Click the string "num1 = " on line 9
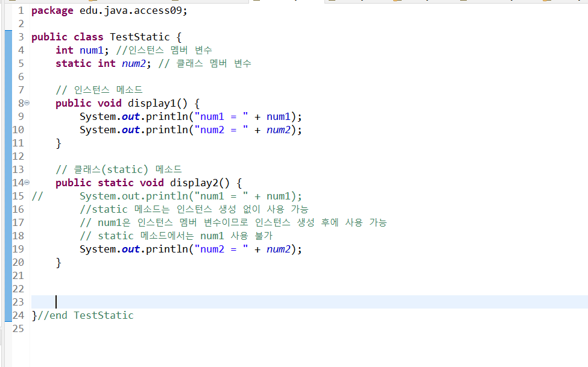Viewport: 588px width, 367px height. click(x=221, y=116)
